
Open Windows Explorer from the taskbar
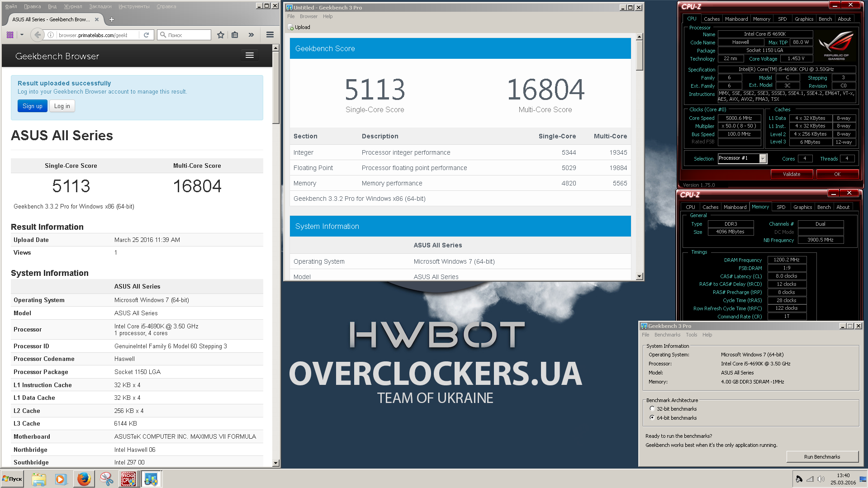(39, 479)
